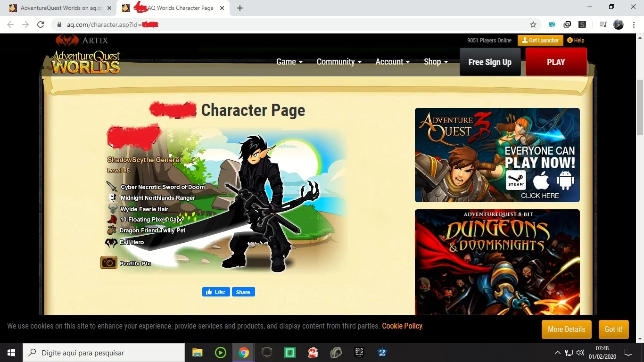Click the 10 Floating Pixels Cape icon
The height and width of the screenshot is (362, 644).
pyautogui.click(x=112, y=220)
